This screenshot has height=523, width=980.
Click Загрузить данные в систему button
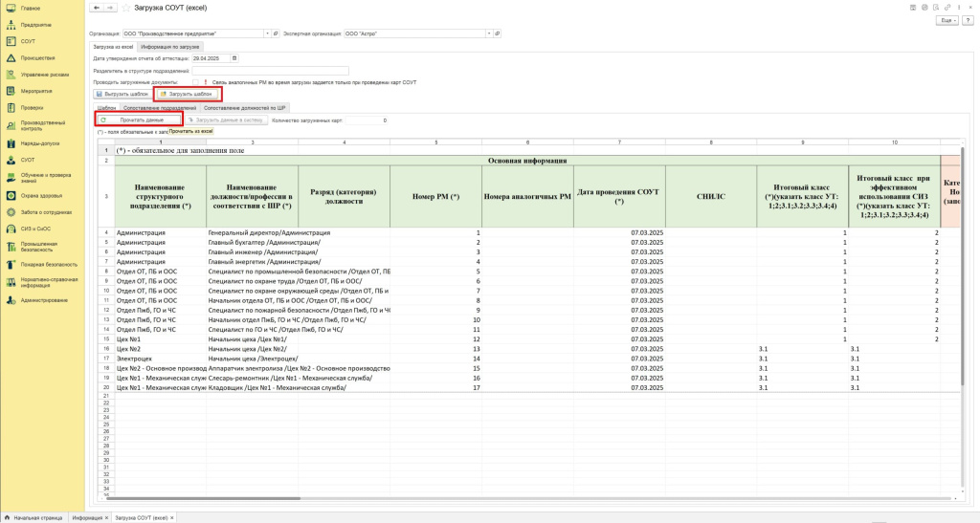tap(226, 120)
